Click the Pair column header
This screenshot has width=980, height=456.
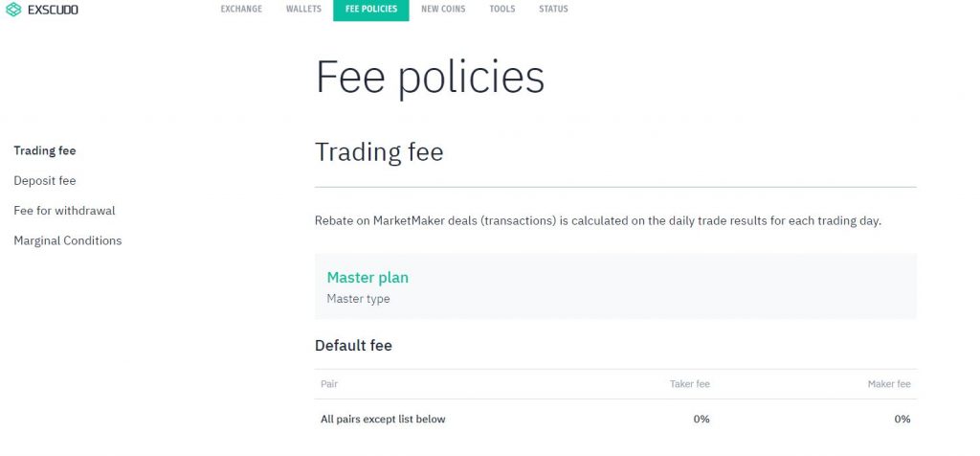click(x=329, y=384)
